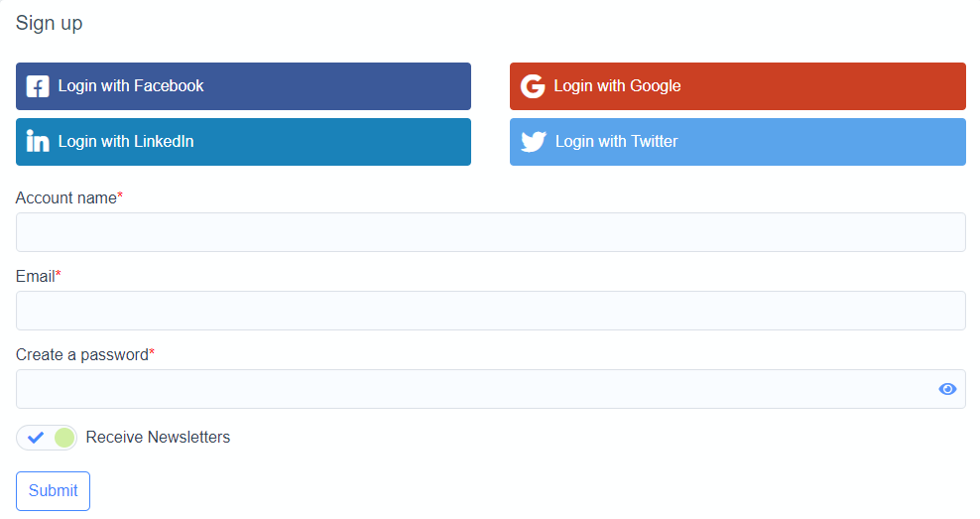This screenshot has height=519, width=980.
Task: Select the Login with LinkedIn text
Action: pos(126,142)
